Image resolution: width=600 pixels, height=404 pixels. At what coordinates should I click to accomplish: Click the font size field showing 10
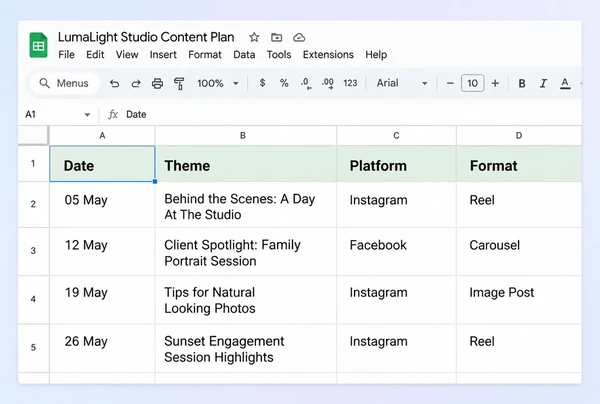(473, 83)
